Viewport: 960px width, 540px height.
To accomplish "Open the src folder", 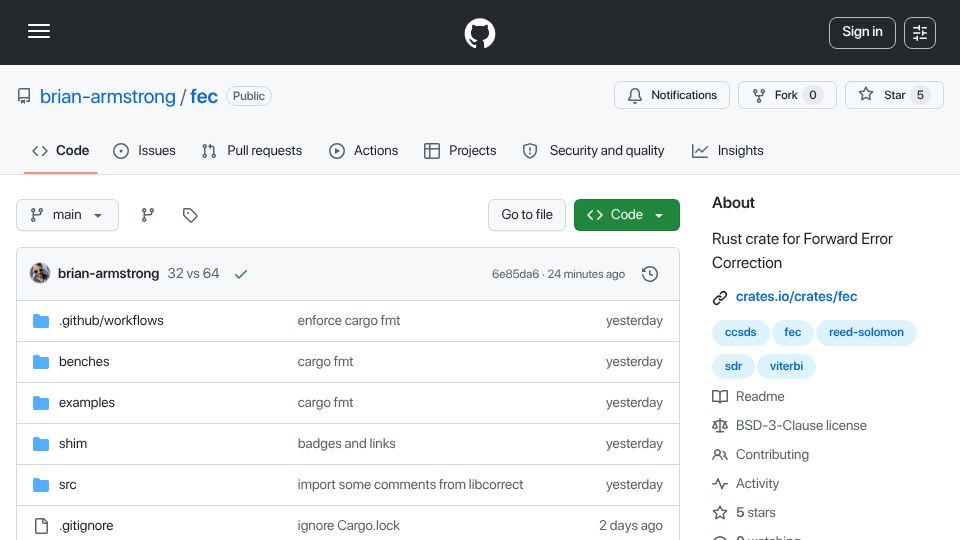I will click(67, 484).
